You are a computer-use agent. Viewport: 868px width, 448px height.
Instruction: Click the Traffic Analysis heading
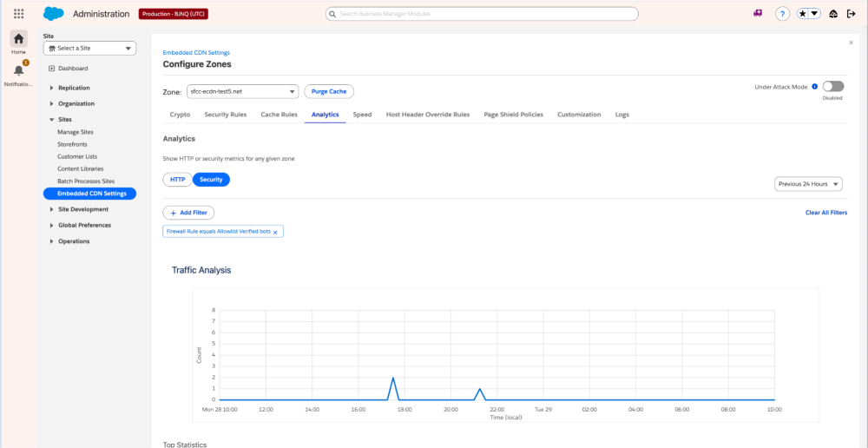tap(201, 270)
